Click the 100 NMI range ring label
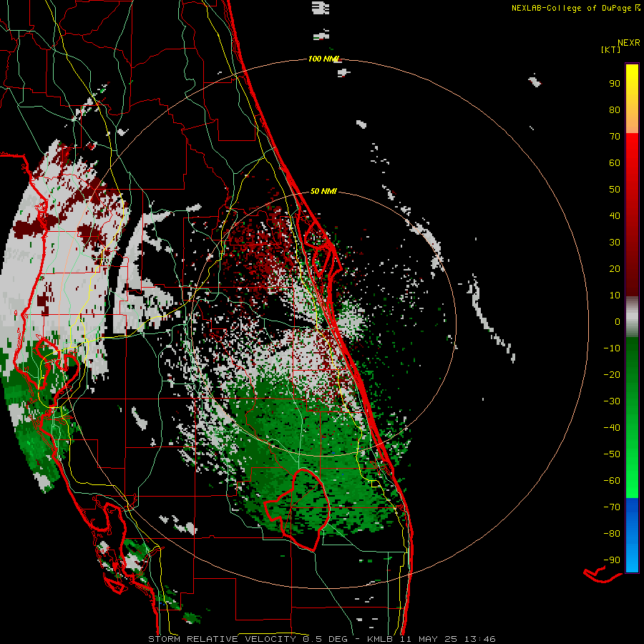The width and height of the screenshot is (644, 644). [323, 59]
